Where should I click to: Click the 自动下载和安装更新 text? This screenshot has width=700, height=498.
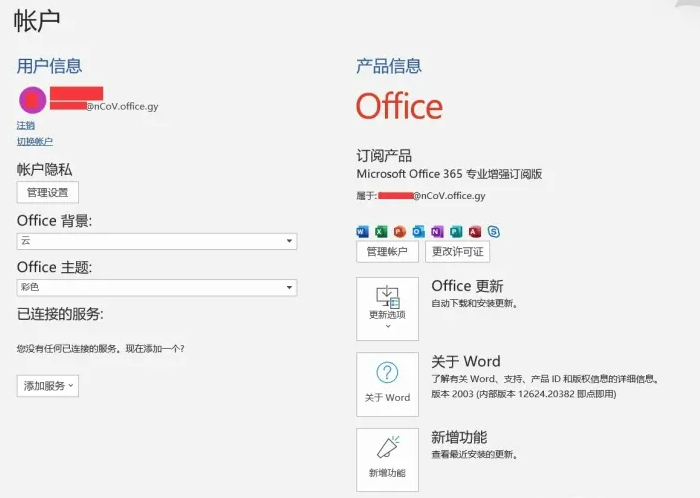(475, 303)
